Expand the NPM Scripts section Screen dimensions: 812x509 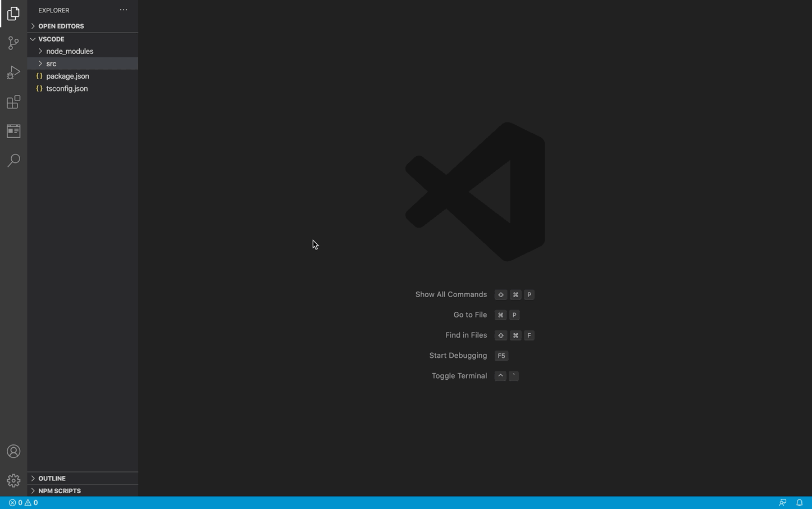pos(83,491)
